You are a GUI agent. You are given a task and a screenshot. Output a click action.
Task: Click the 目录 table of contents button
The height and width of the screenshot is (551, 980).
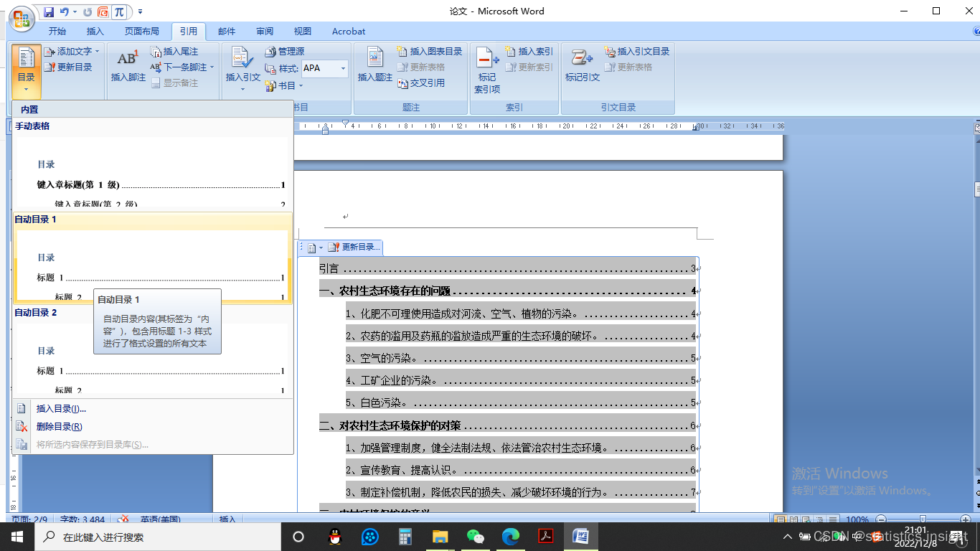pos(26,70)
